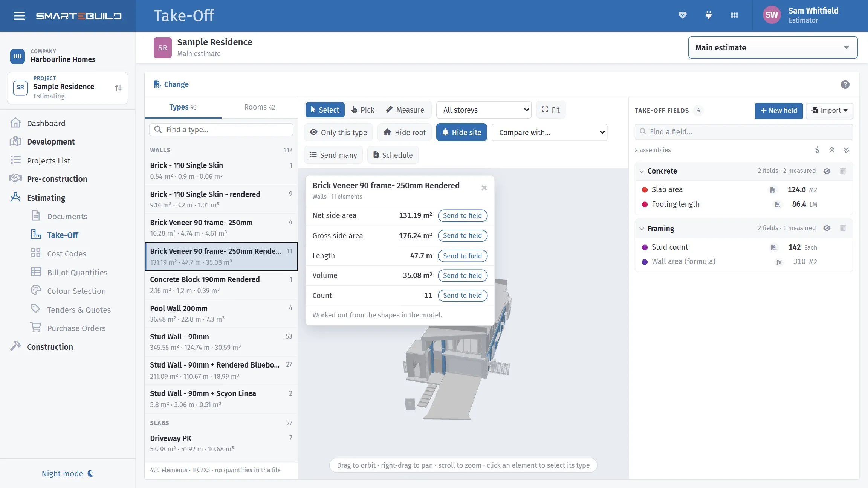Click Stud count purple color dot

click(x=645, y=247)
